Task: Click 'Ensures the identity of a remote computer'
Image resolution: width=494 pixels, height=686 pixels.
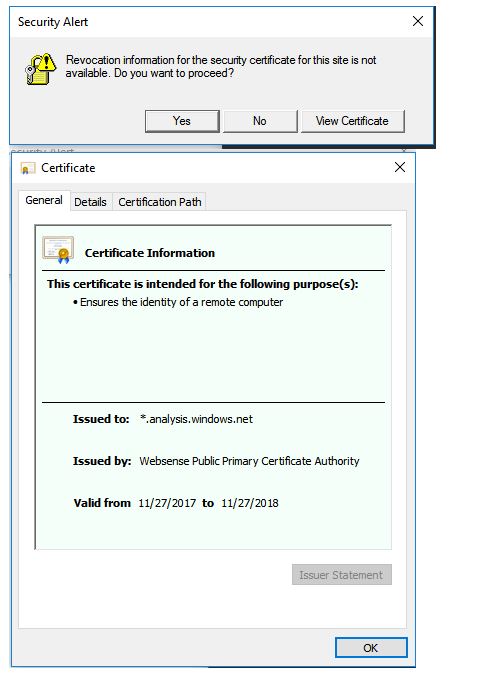Action: coord(182,302)
